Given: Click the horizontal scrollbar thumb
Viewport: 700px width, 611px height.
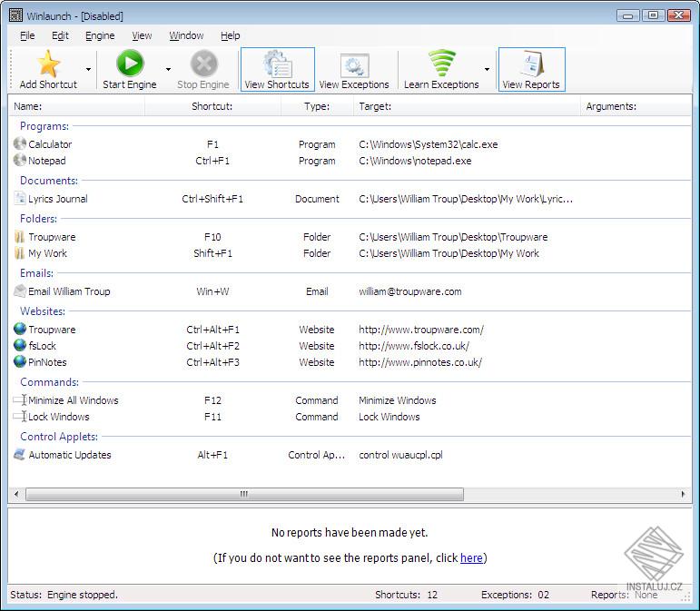Looking at the screenshot, I should pyautogui.click(x=244, y=494).
